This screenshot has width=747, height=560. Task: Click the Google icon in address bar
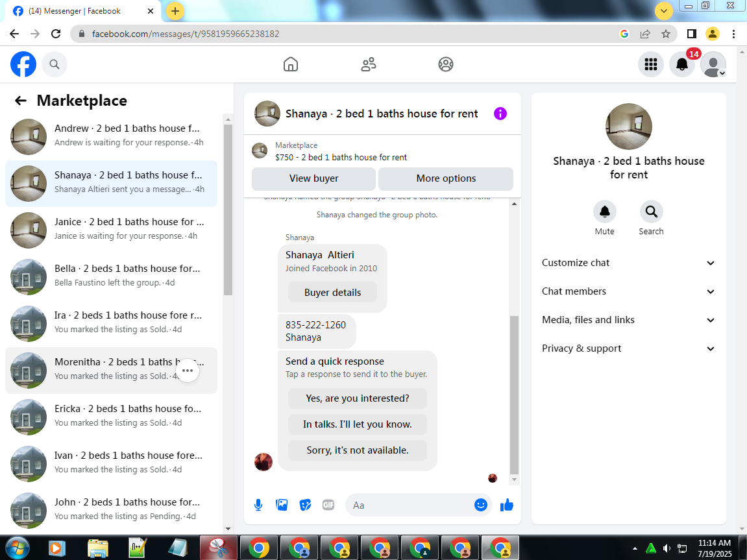[624, 34]
